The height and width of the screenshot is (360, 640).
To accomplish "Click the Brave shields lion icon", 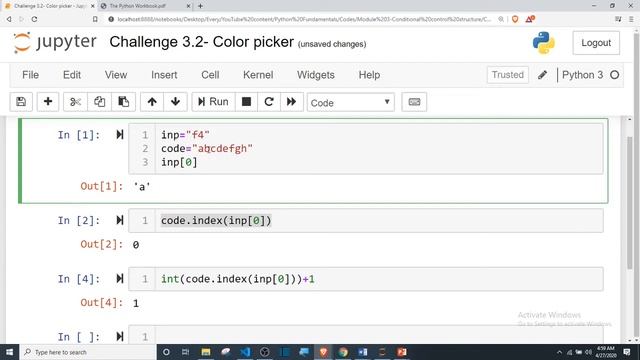I will (515, 19).
